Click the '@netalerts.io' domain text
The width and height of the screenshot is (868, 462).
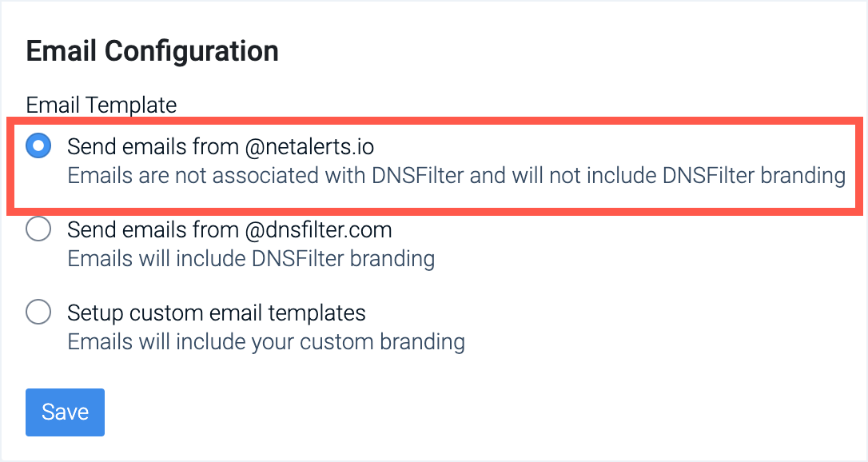[x=309, y=146]
